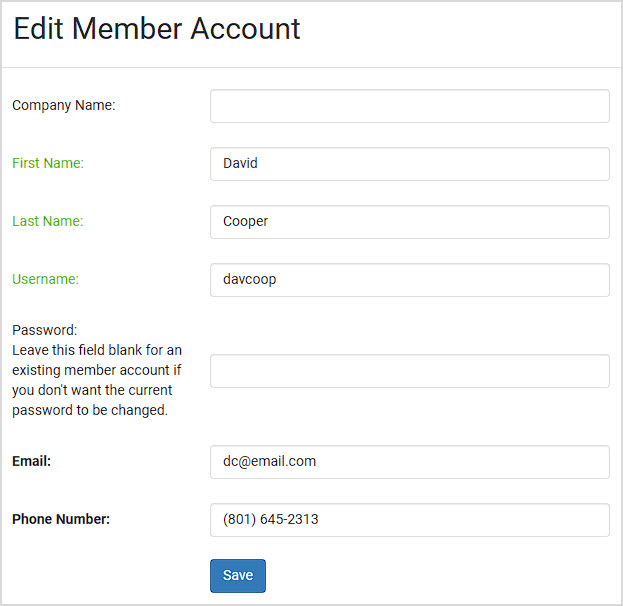The image size is (623, 606).
Task: Click the Email field with dc@email.com
Action: (x=410, y=462)
